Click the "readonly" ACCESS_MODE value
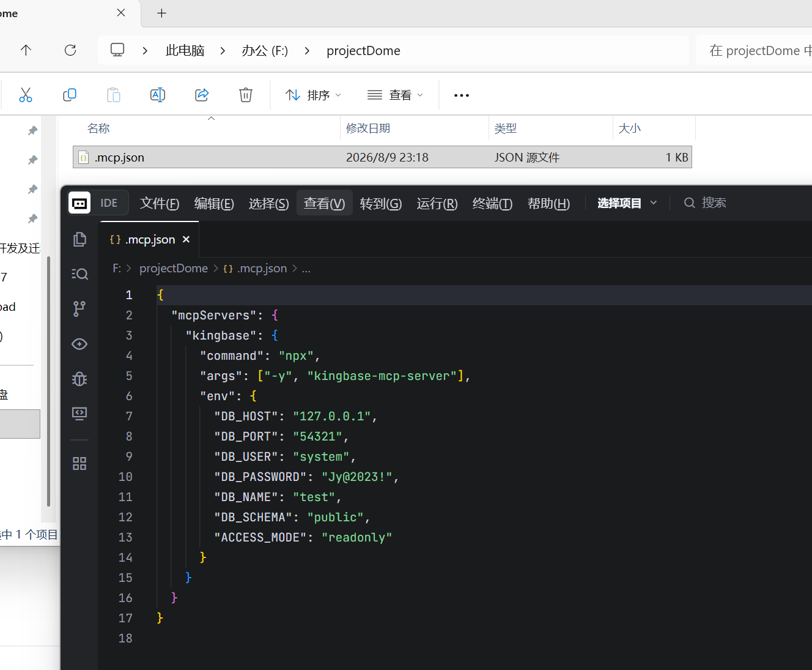 (356, 537)
